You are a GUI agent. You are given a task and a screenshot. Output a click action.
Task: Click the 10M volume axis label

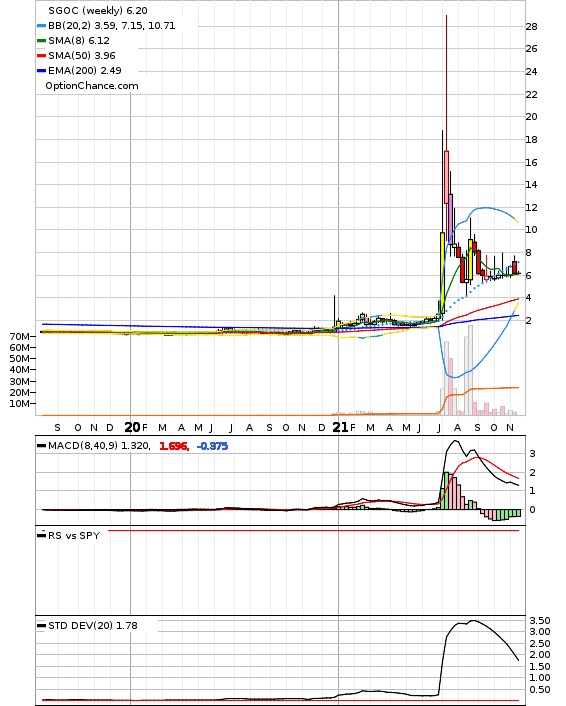tap(19, 403)
